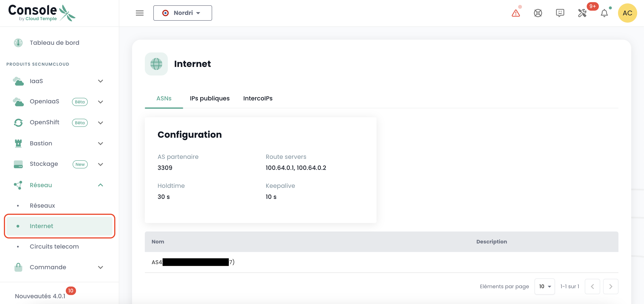Go to next page of the ASN table
Image resolution: width=644 pixels, height=304 pixels.
point(610,287)
